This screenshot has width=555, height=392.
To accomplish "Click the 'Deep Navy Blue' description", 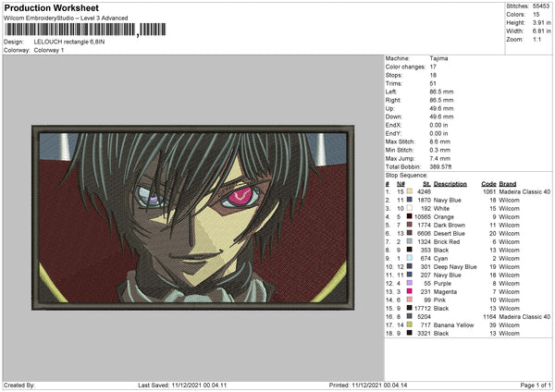I will (x=455, y=267).
